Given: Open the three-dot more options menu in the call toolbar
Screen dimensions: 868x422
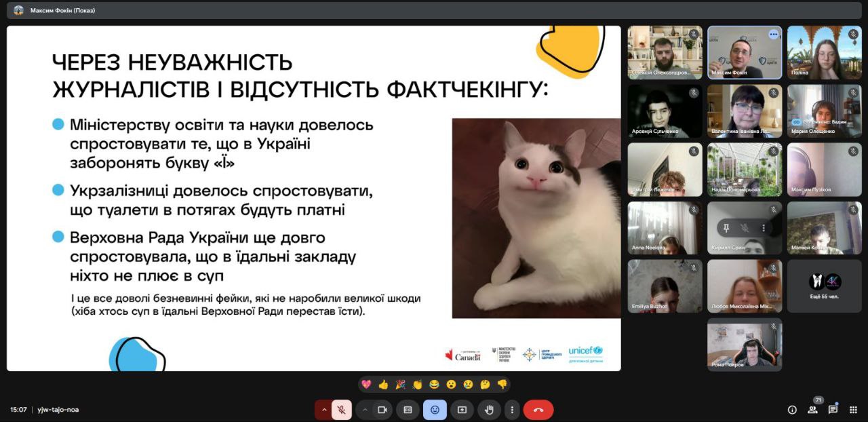Looking at the screenshot, I should click(x=512, y=410).
